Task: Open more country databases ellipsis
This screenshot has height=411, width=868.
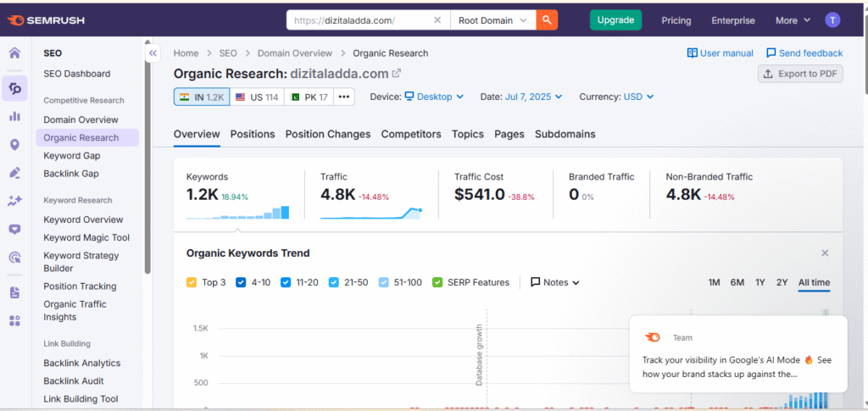Action: [344, 97]
